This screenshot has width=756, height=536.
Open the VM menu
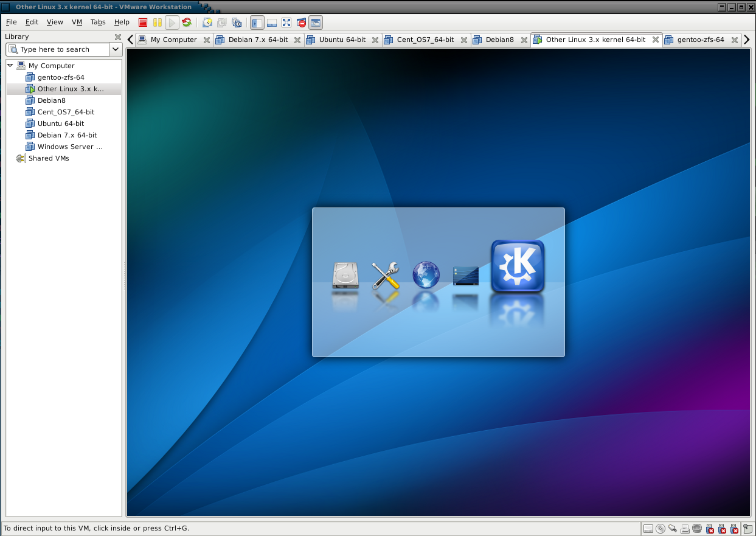(x=77, y=22)
